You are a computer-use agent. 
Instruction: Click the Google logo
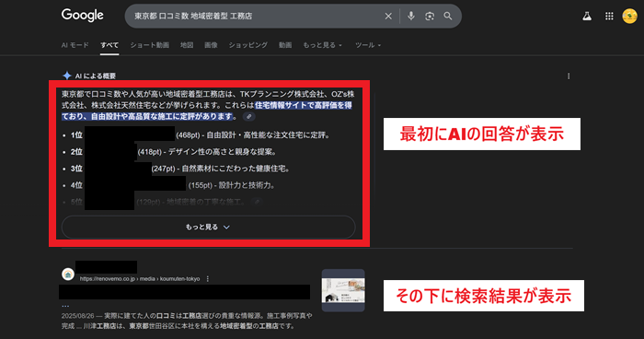[83, 16]
